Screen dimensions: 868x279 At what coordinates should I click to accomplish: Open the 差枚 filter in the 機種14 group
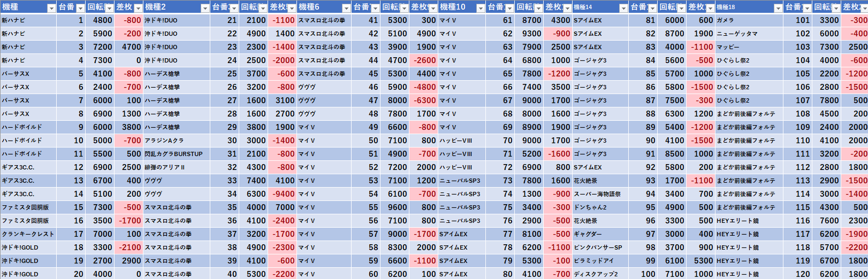point(710,8)
